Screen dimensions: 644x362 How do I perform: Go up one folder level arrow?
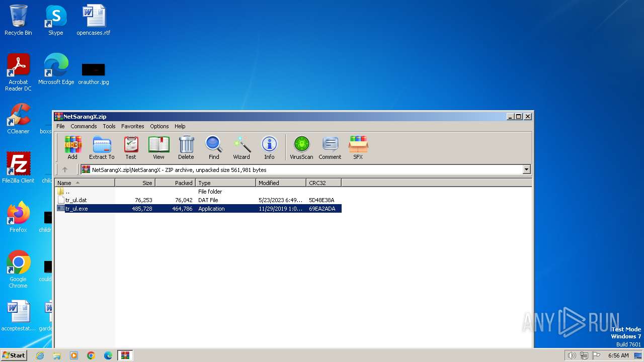point(64,169)
